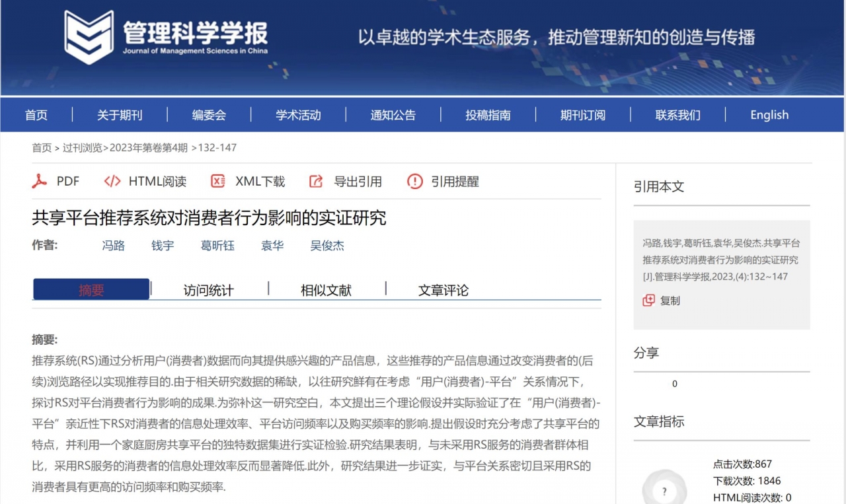Switch the site to English
The width and height of the screenshot is (846, 504).
(x=769, y=114)
